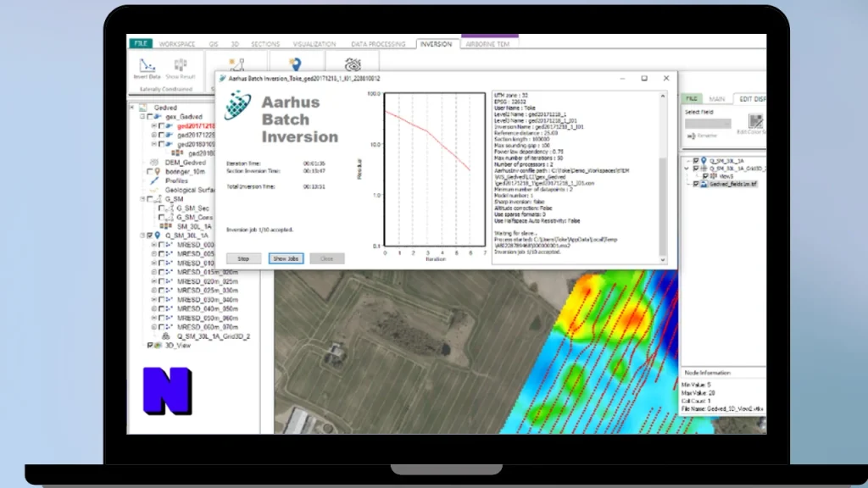Screen dimensions: 868x488
Task: Open the 3D ribbon tab
Action: (x=235, y=44)
